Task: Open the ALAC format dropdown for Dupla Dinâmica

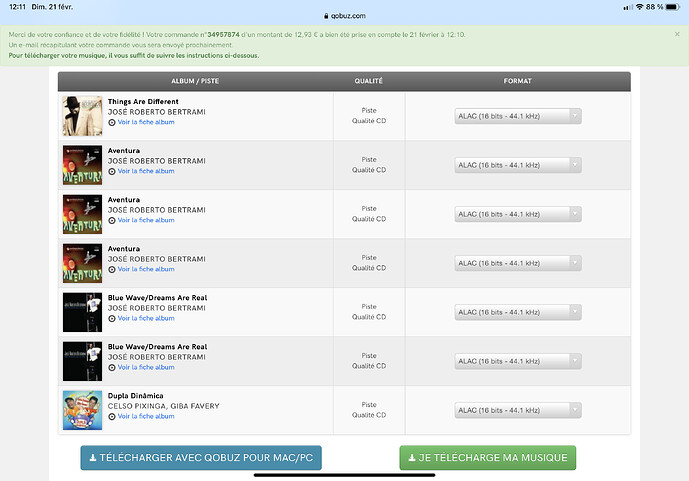Action: click(x=518, y=410)
